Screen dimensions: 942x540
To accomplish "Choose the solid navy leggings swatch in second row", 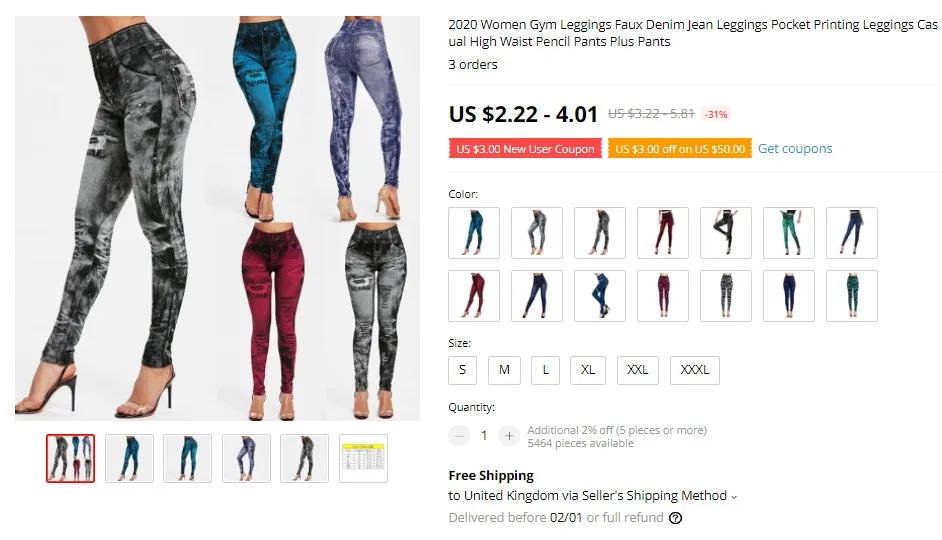I will point(789,296).
